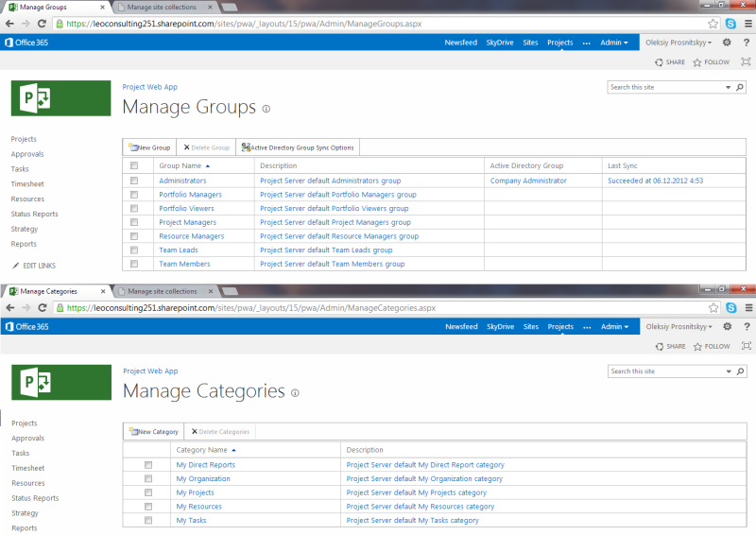The width and height of the screenshot is (756, 535).
Task: Click focus content icon beside FOLLOW in Manage Groups window
Action: click(746, 61)
